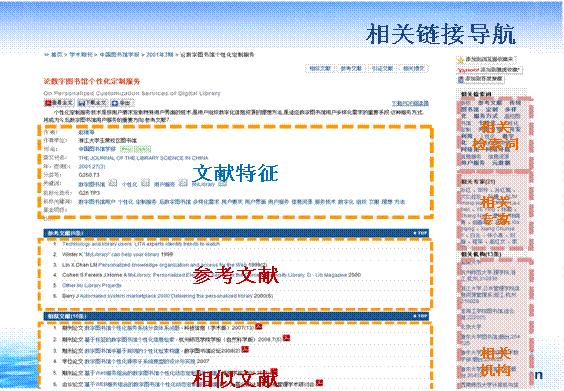This screenshot has width=564, height=391.
Task: Click the yellow star add-to-favorites icon
Action: tap(460, 59)
